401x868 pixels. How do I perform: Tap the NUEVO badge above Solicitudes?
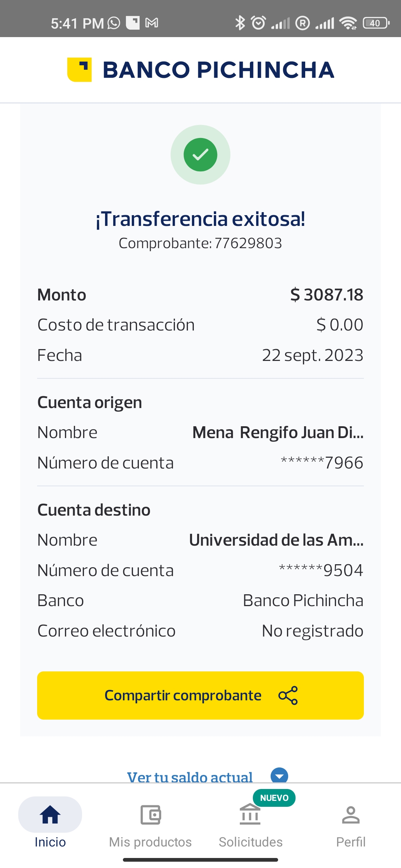(x=274, y=798)
